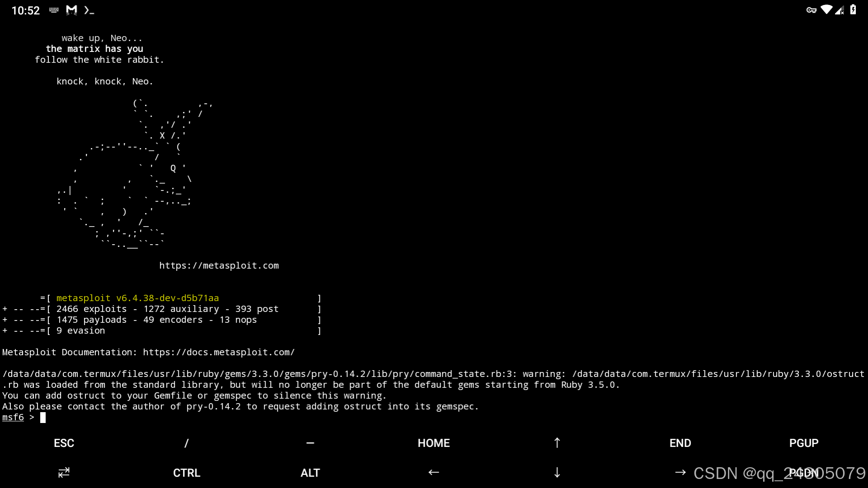Tap the up arrow key icon
The width and height of the screenshot is (868, 488).
click(x=557, y=443)
